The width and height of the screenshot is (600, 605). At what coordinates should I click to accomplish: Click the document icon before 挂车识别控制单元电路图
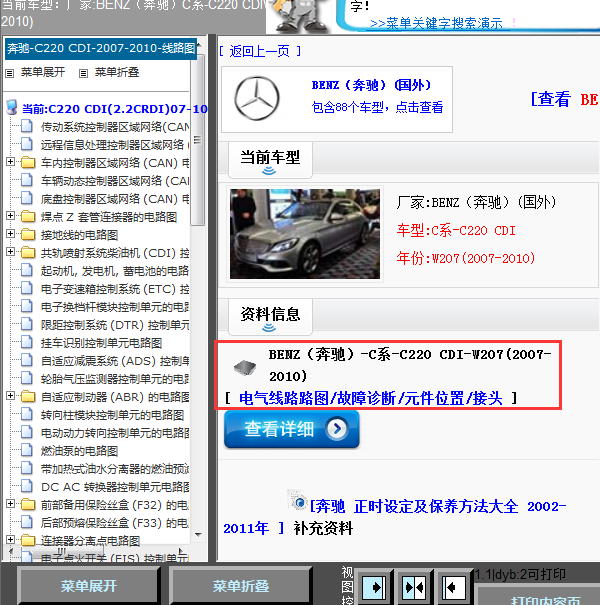[27, 343]
